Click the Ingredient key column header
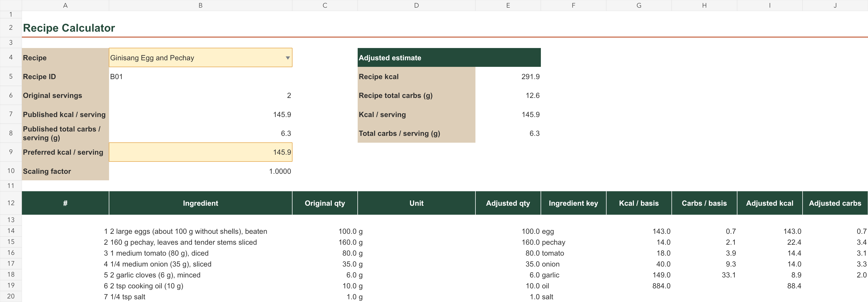The width and height of the screenshot is (868, 302). (574, 203)
